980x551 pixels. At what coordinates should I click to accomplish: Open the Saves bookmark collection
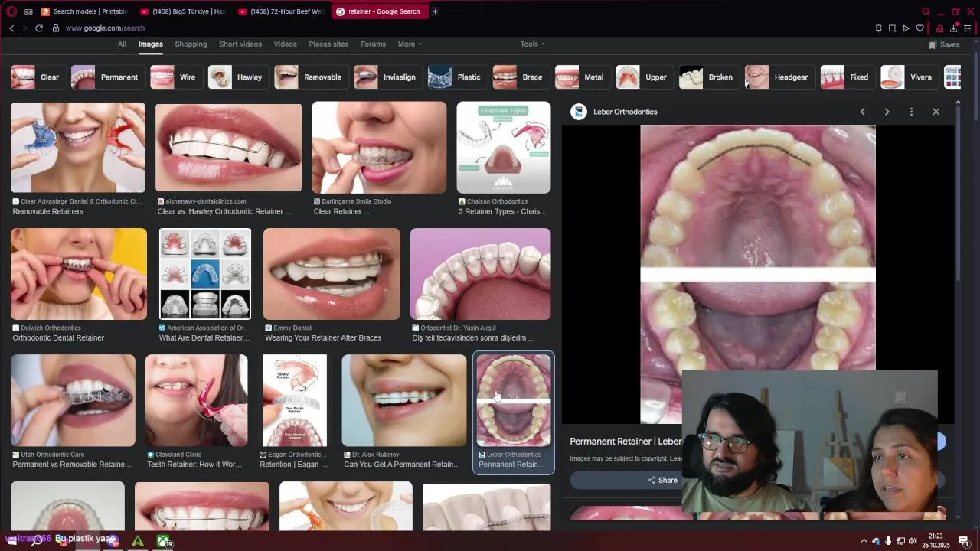coord(944,44)
